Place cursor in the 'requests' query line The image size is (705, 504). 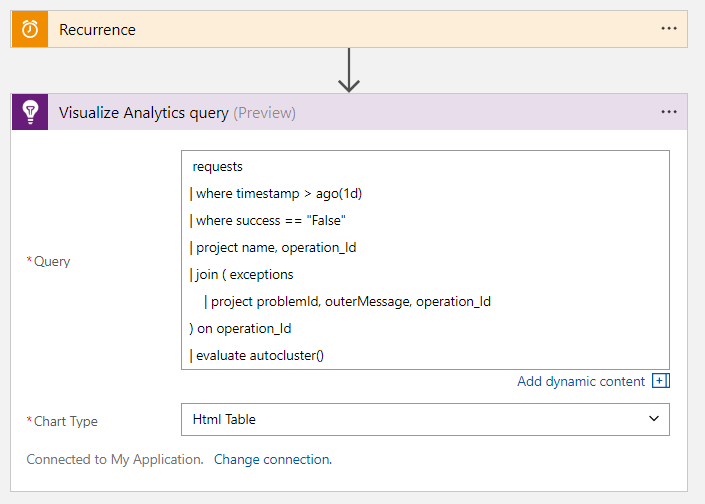(218, 166)
